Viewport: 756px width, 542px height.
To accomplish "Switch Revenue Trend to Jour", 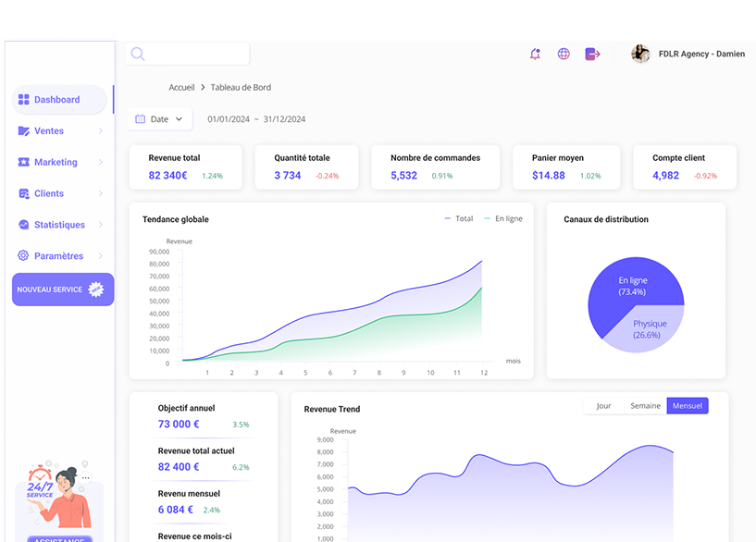I will 603,406.
